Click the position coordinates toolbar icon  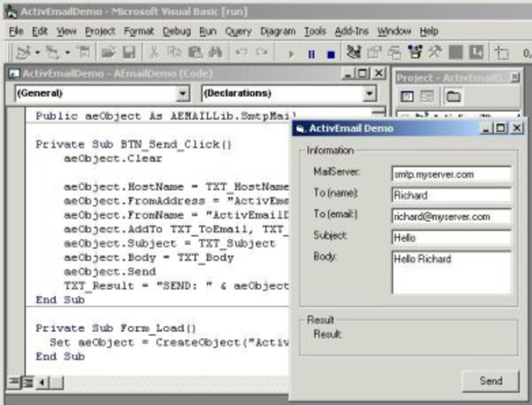pyautogui.click(x=502, y=53)
